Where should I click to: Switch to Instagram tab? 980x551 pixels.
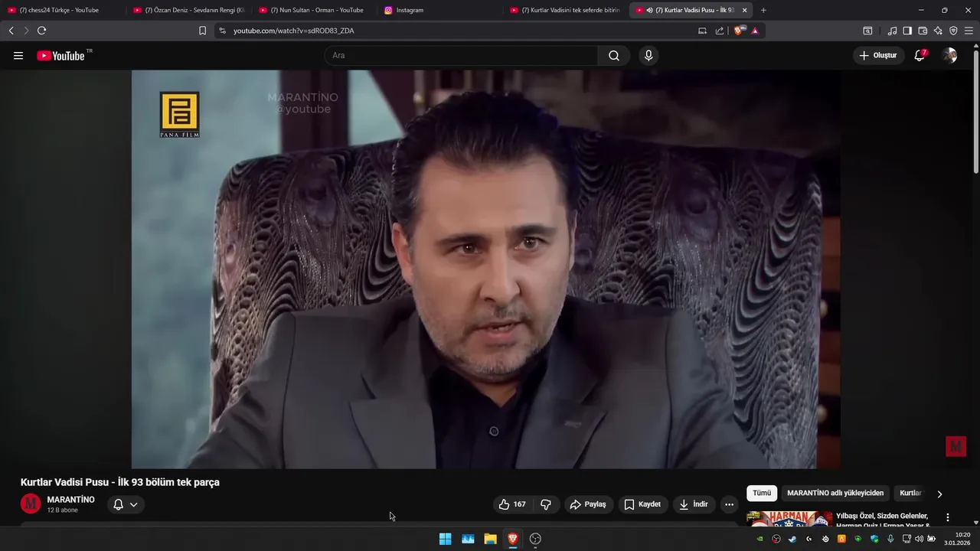point(439,10)
